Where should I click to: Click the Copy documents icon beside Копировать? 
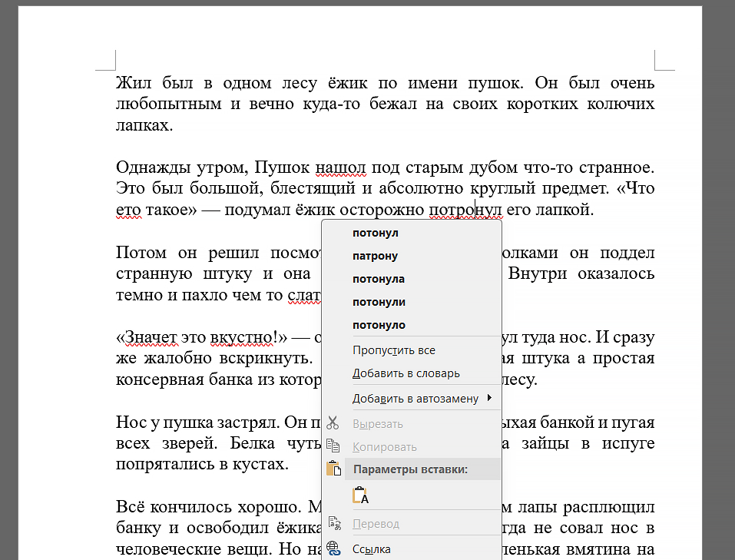(x=333, y=446)
